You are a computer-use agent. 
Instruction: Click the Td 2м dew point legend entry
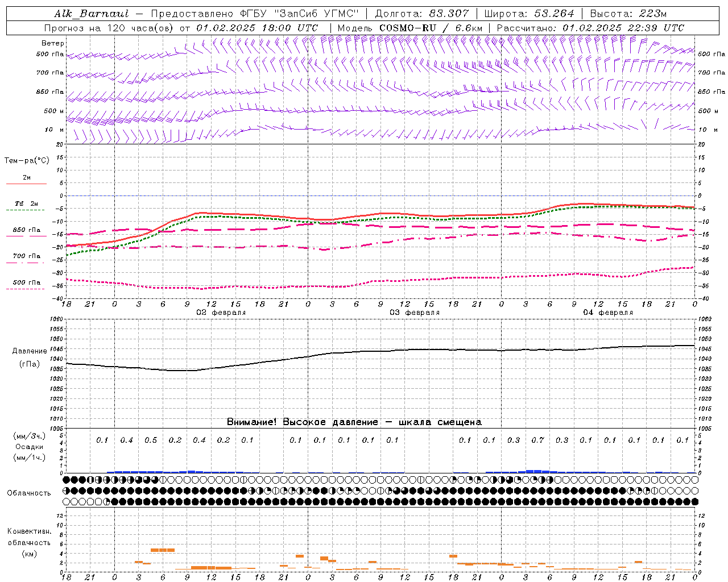click(26, 203)
